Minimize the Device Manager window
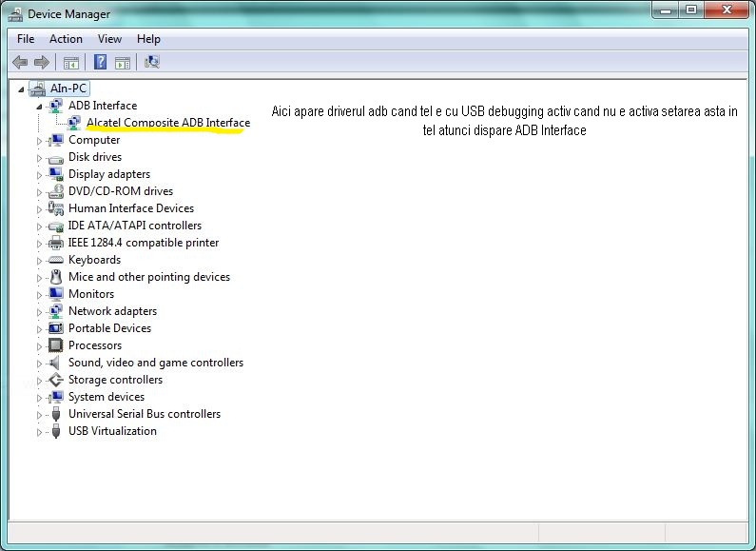The width and height of the screenshot is (756, 551). click(666, 10)
